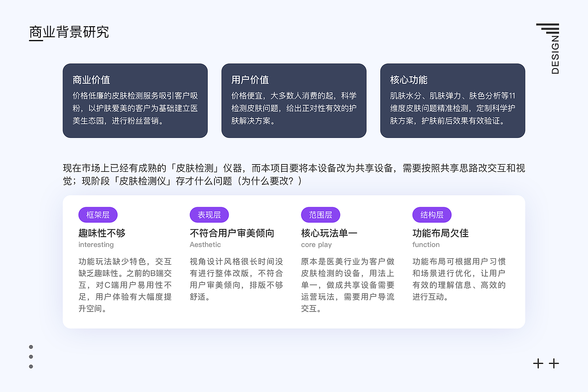Click the 趣味性不够 heading link
The height and width of the screenshot is (392, 588).
click(102, 233)
